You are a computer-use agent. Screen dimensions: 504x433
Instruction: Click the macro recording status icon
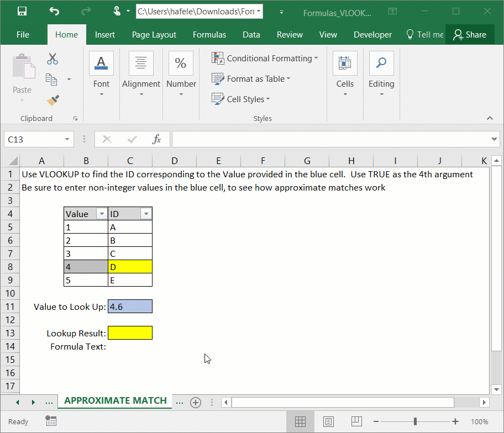(x=51, y=421)
